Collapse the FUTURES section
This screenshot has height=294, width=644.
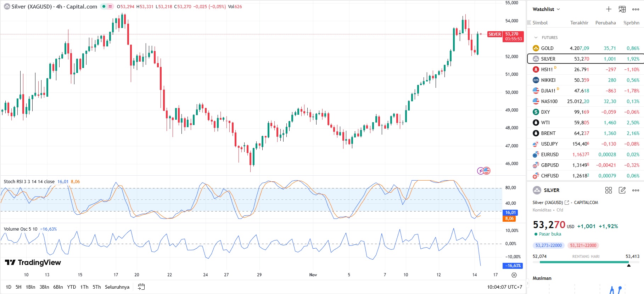[536, 38]
